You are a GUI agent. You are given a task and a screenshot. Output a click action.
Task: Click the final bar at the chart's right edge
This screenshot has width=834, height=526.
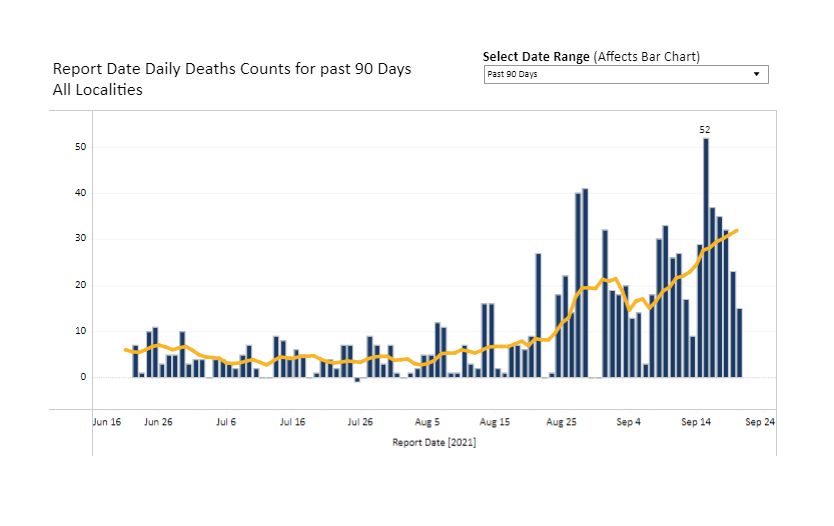[x=740, y=343]
